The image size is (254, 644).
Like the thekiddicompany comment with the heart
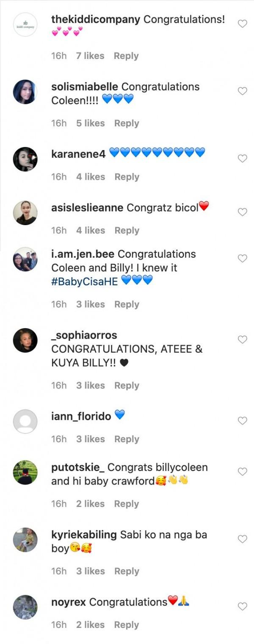[x=242, y=24]
